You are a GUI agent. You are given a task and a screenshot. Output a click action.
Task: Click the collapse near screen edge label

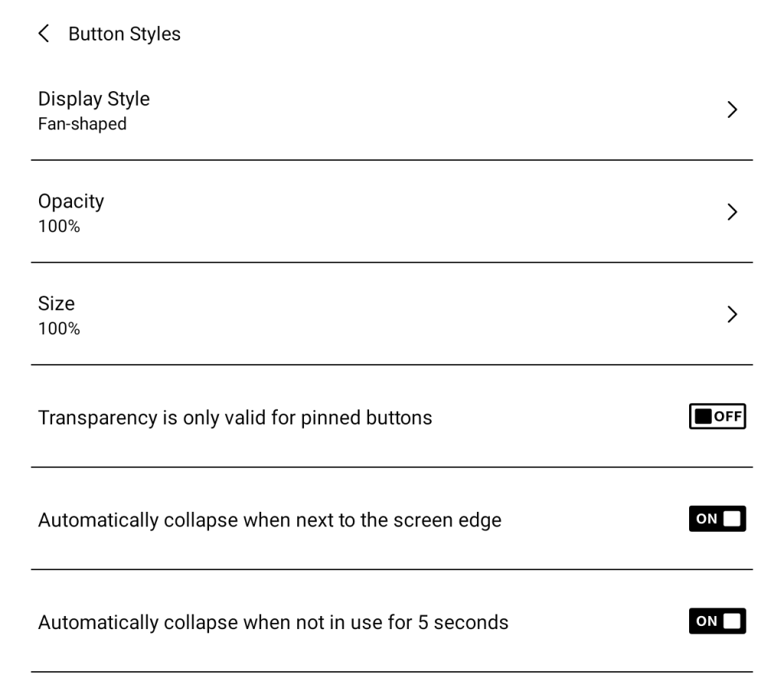(269, 520)
